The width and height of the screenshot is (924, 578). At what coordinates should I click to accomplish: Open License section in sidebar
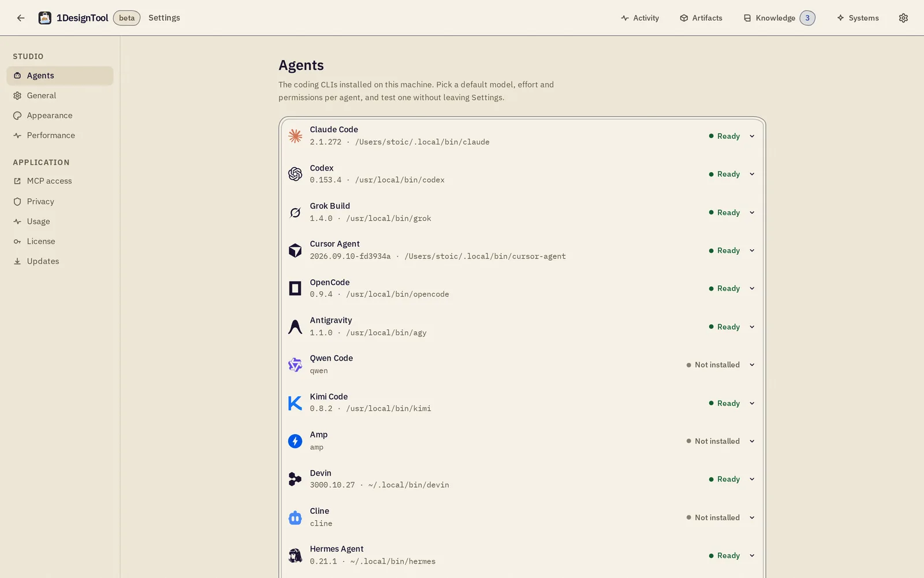tap(60, 242)
